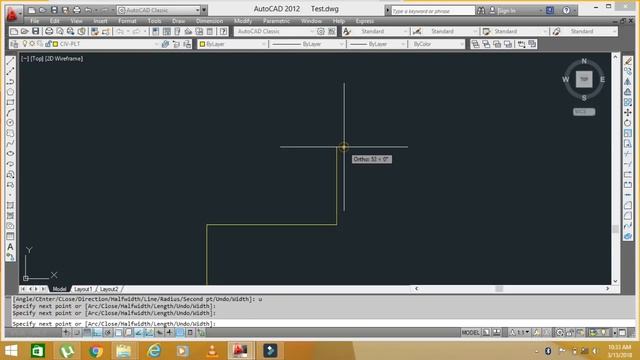Select the Copy modify tool
Viewport: 640px width, 360px height.
628,71
